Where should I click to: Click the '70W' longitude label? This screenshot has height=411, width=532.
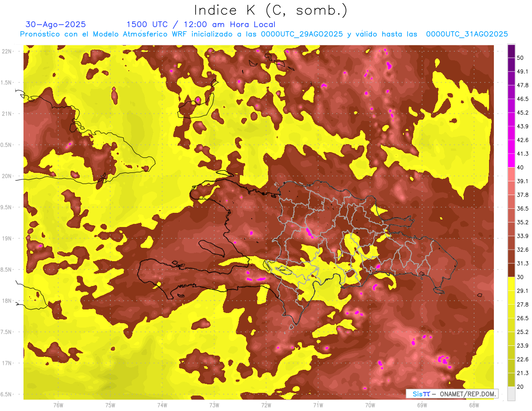[x=370, y=405]
